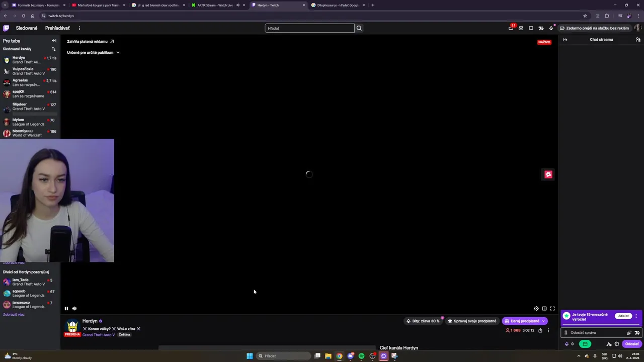The width and height of the screenshot is (644, 362).
Task: Open the three-dot menu next to Prehliadávať
Action: pos(79,28)
